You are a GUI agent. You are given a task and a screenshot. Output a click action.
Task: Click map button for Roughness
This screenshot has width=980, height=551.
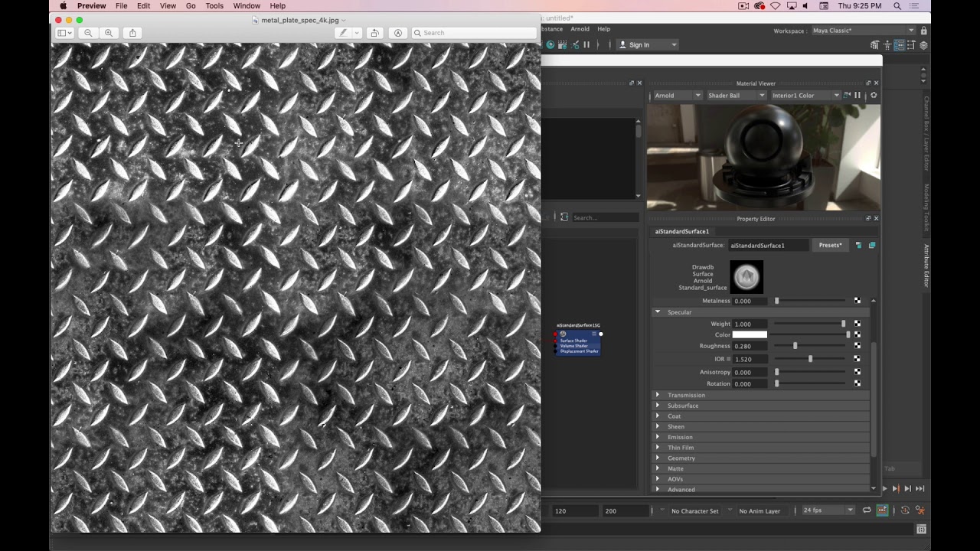coord(857,346)
